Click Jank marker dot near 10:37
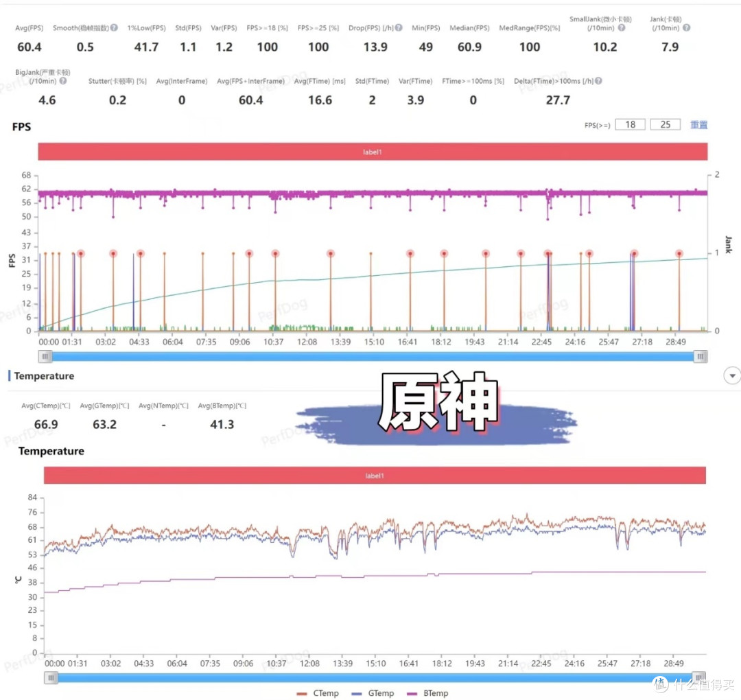This screenshot has width=741, height=700. click(x=275, y=254)
